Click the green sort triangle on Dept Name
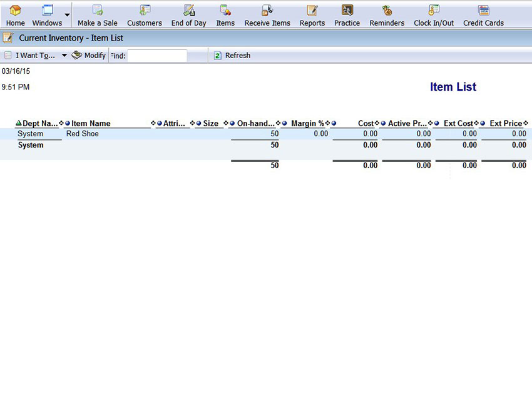This screenshot has height=399, width=532. (x=19, y=123)
